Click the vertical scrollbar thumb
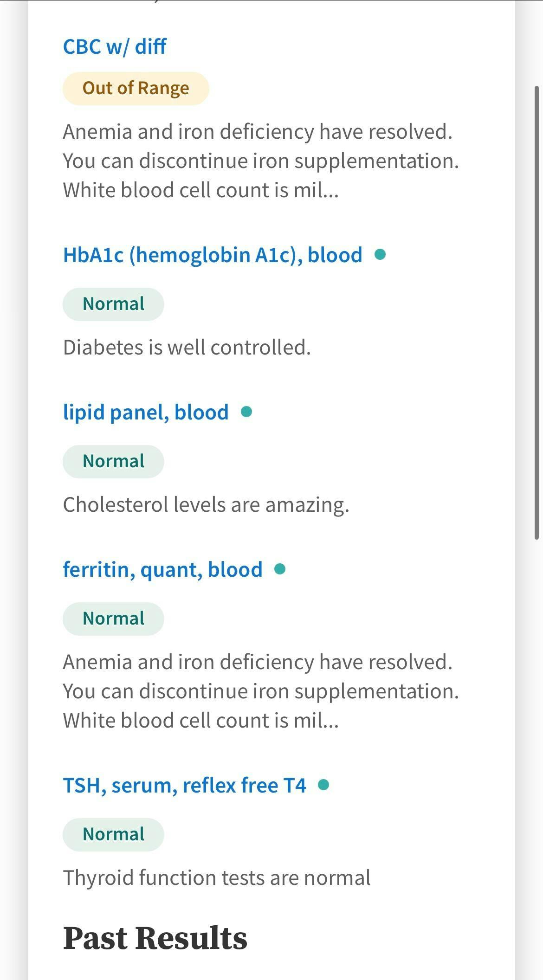This screenshot has width=543, height=980. pyautogui.click(x=537, y=312)
